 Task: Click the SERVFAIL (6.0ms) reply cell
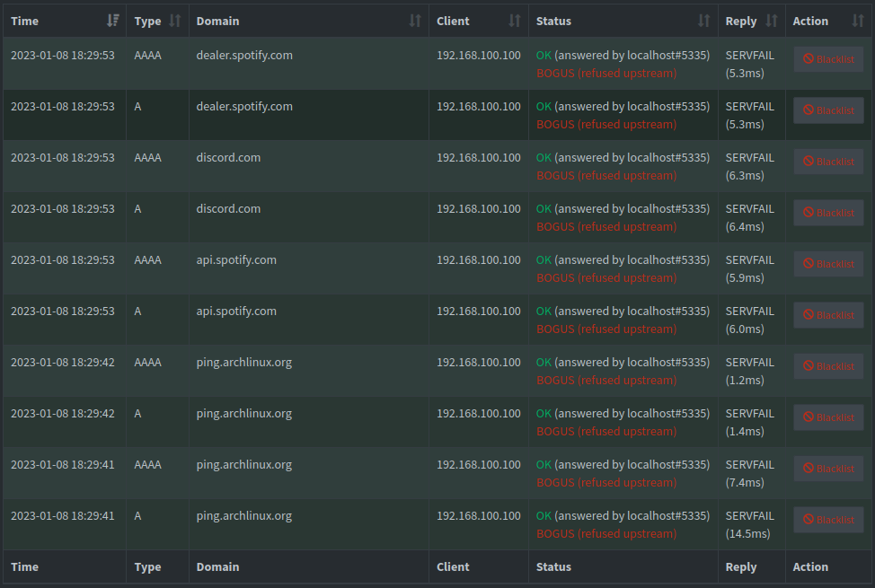pos(750,320)
